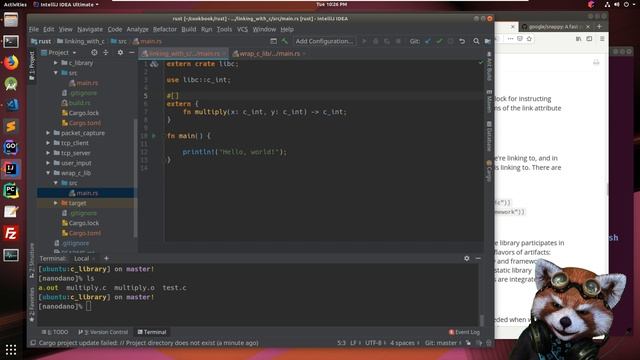Toggle the Structure side tool window
The image size is (640, 360).
32,260
